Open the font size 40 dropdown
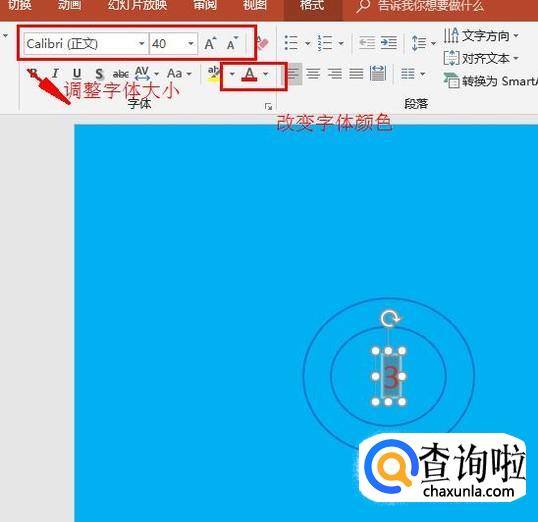 191,44
